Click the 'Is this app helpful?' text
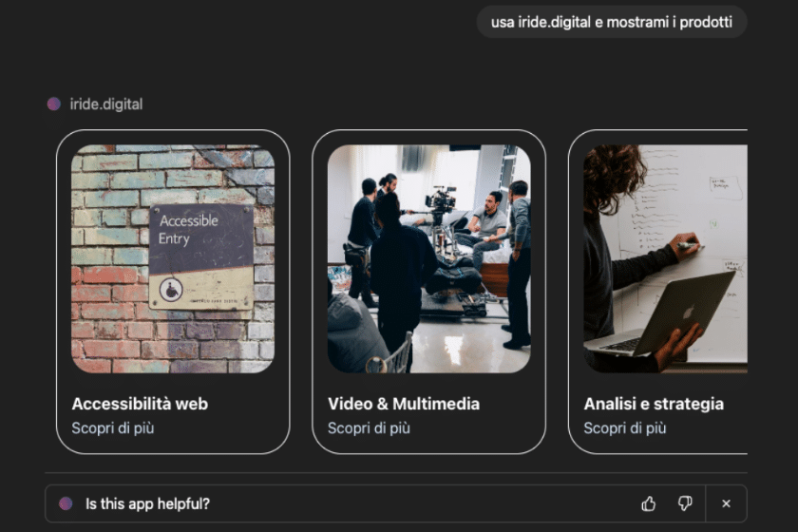This screenshot has width=798, height=532. pos(147,503)
